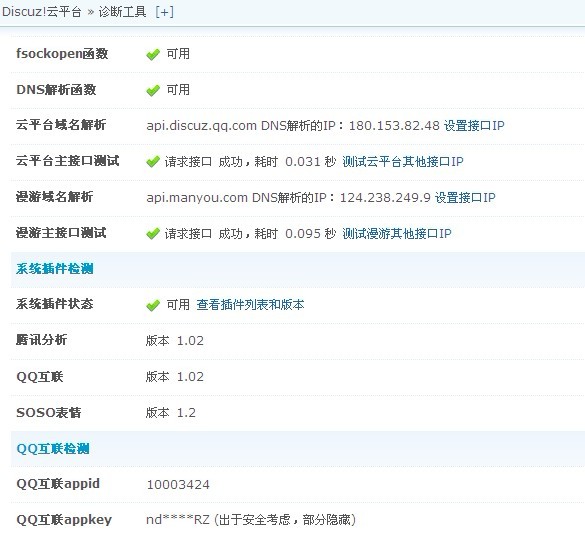Click the QQ互联appkey label
The height and width of the screenshot is (544, 585).
tap(64, 520)
